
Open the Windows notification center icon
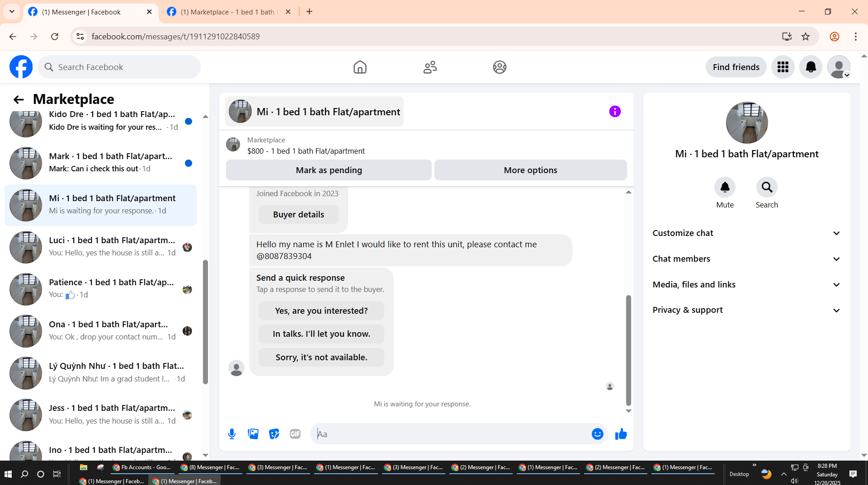coord(853,474)
